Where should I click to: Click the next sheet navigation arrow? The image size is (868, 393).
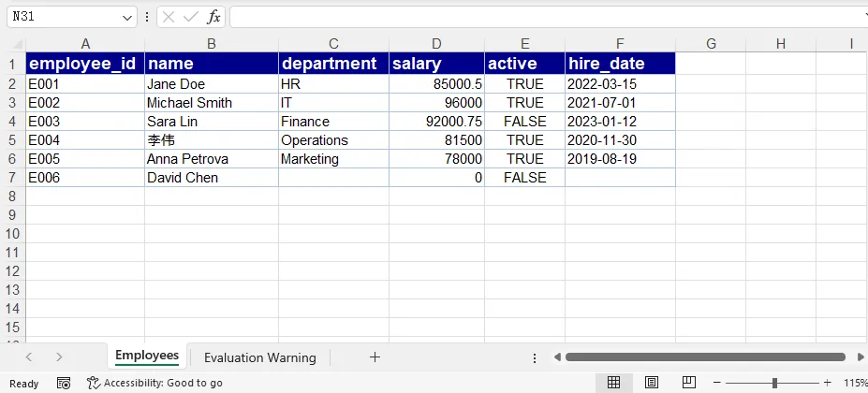click(x=59, y=357)
